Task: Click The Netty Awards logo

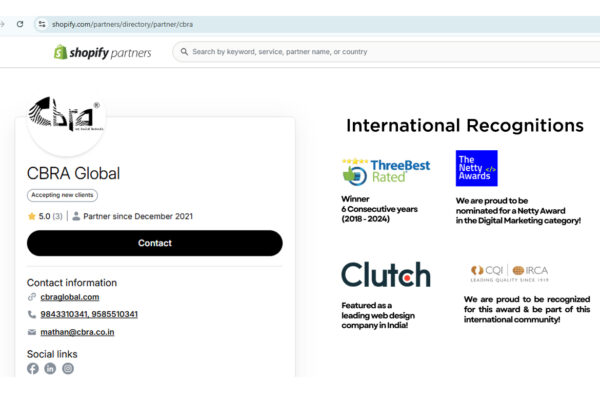Action: coord(476,168)
